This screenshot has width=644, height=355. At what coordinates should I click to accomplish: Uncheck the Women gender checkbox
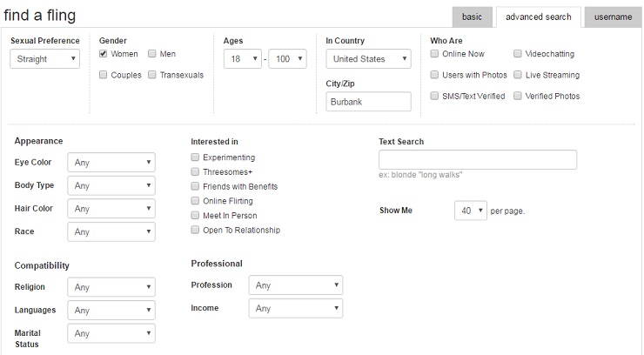point(104,54)
